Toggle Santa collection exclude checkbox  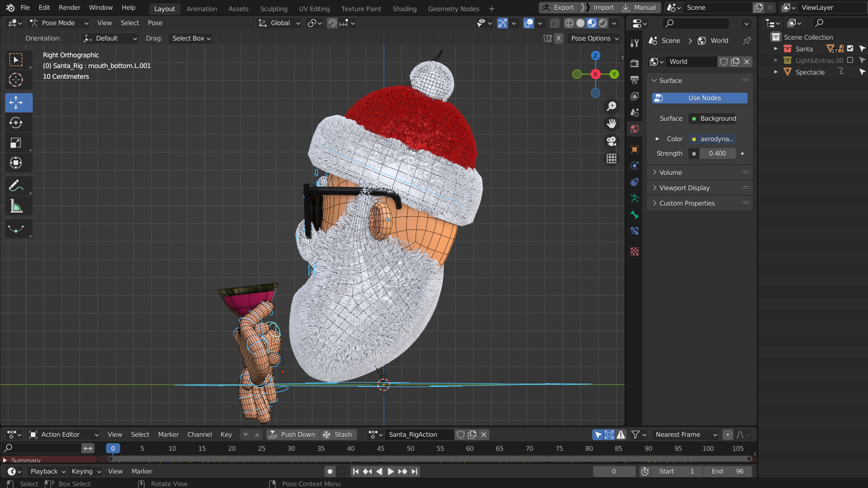tap(850, 49)
